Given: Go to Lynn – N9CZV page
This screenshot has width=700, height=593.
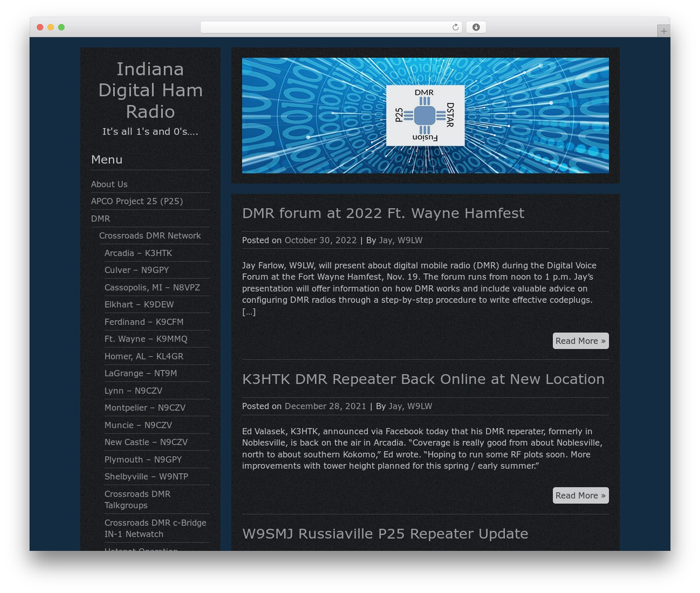Looking at the screenshot, I should pos(133,391).
